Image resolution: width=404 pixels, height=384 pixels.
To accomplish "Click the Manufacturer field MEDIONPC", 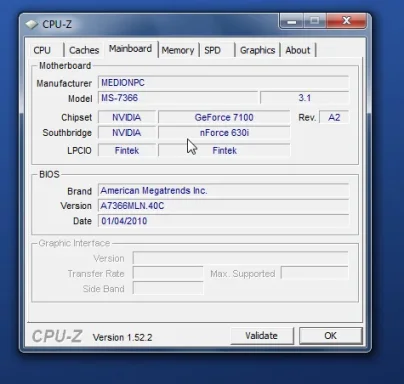I will (223, 83).
